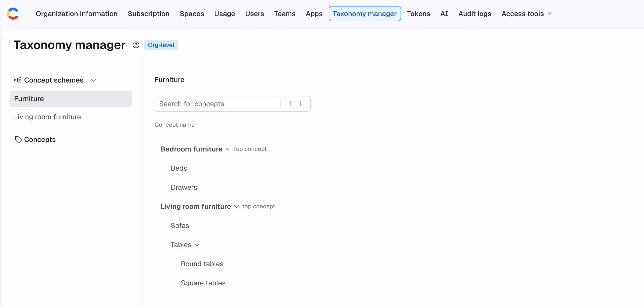Open the Sofas concept
The height and width of the screenshot is (306, 644).
click(180, 226)
